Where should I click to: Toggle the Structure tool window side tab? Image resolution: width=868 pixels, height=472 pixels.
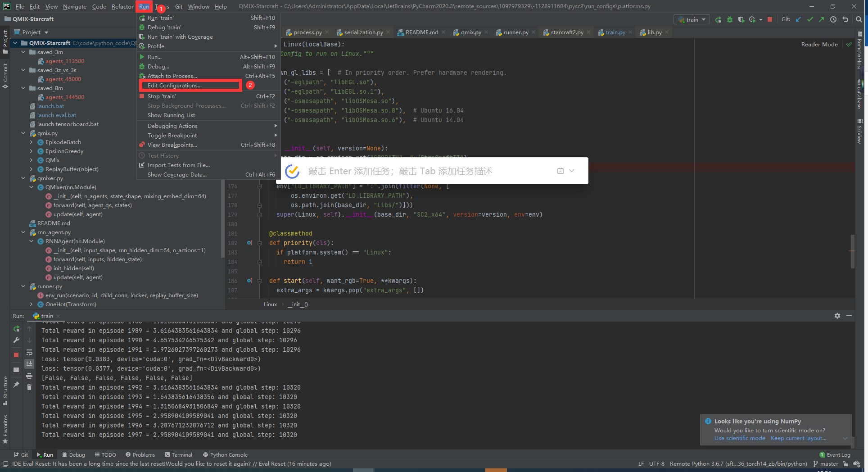(5, 390)
